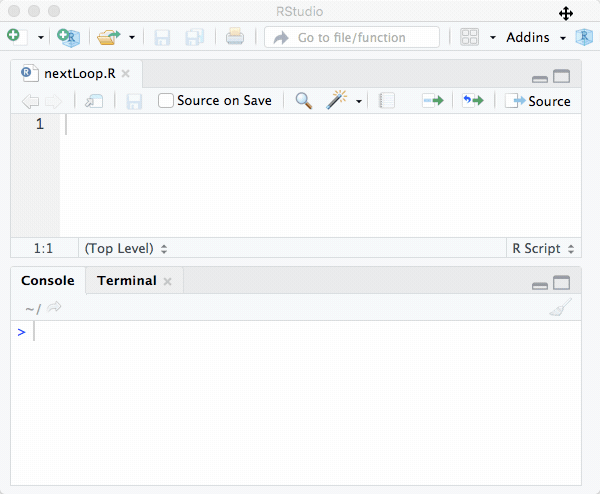
Task: Click the Save All icon
Action: tap(195, 37)
